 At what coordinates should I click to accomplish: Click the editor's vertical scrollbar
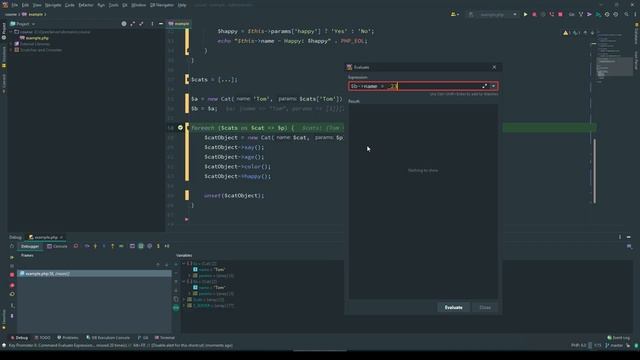pyautogui.click(x=594, y=171)
